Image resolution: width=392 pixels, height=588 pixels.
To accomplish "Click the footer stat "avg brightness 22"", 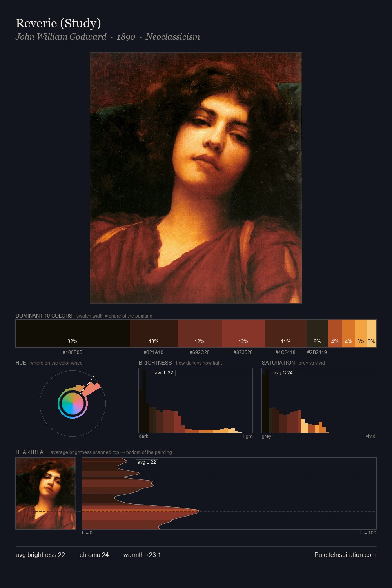I will 40,555.
